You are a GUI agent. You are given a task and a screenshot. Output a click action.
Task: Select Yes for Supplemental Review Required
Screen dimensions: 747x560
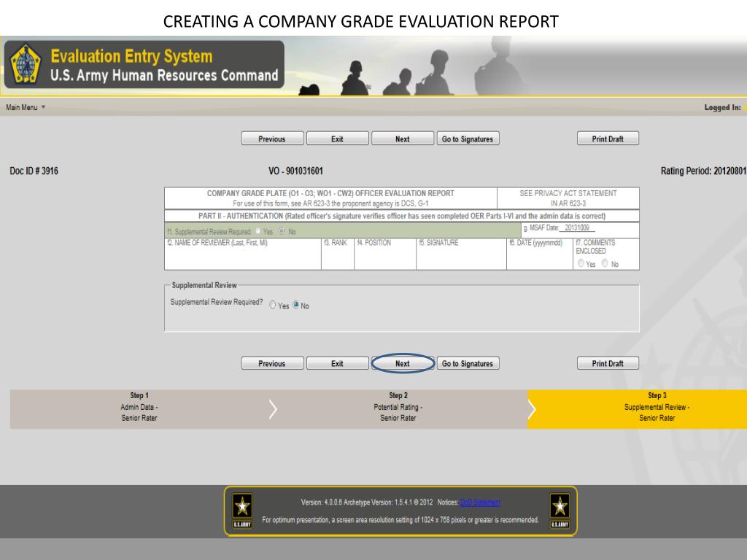click(x=273, y=306)
